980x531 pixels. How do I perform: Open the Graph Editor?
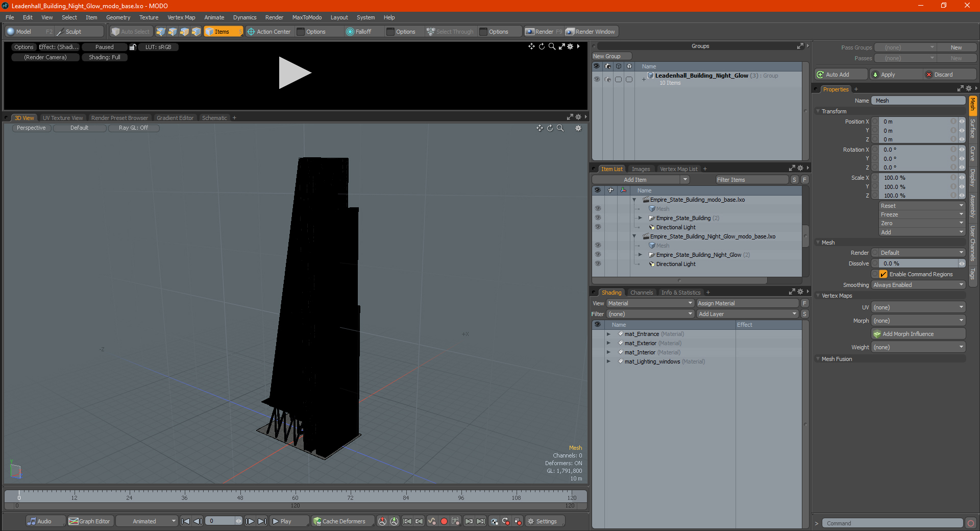(89, 521)
